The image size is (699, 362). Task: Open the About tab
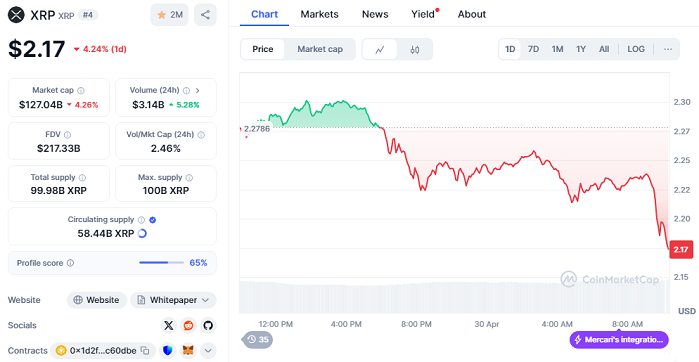coord(472,14)
